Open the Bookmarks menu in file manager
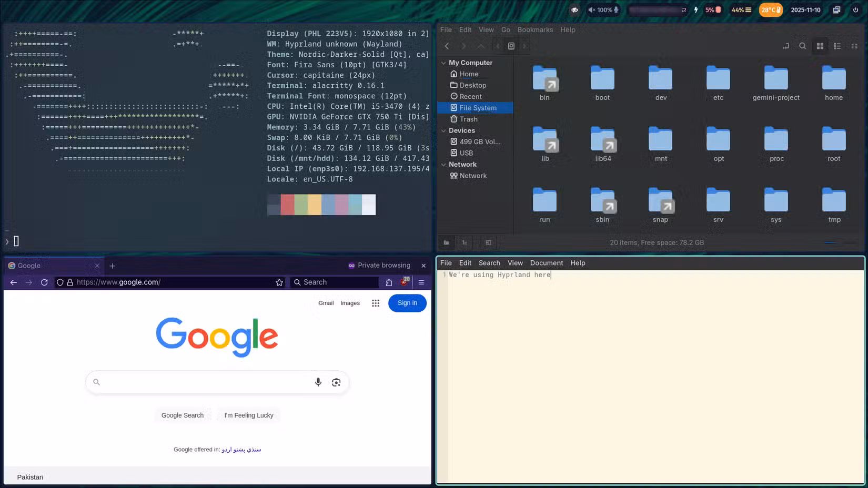This screenshot has width=868, height=488. [x=535, y=30]
